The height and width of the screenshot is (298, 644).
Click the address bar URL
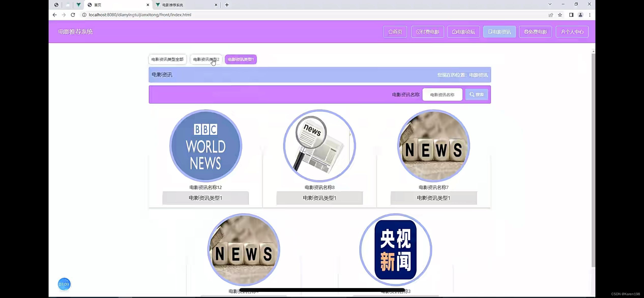(x=140, y=15)
